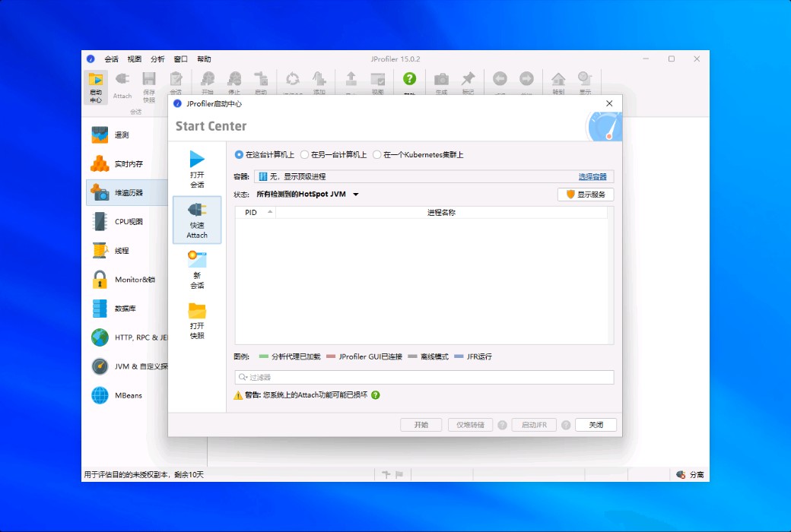Viewport: 791px width, 532px height.
Task: Click the Start Center (启动中心) toolbar icon
Action: click(x=95, y=87)
